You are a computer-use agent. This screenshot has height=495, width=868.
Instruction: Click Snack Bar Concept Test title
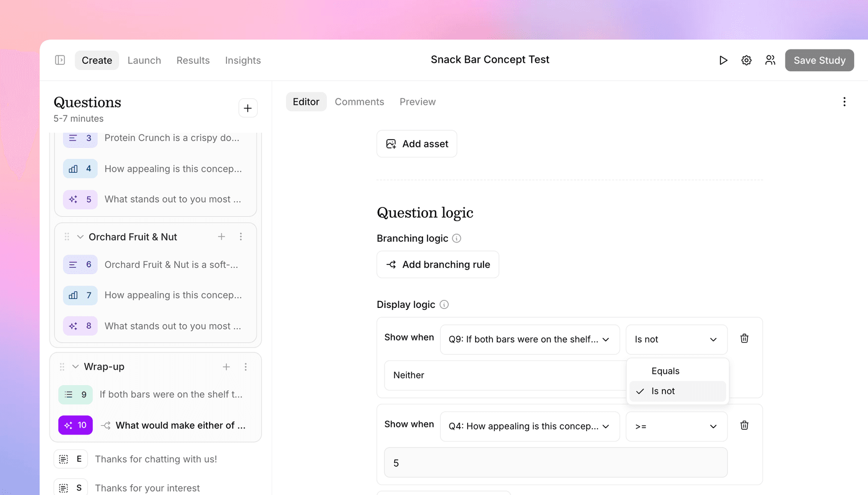490,60
